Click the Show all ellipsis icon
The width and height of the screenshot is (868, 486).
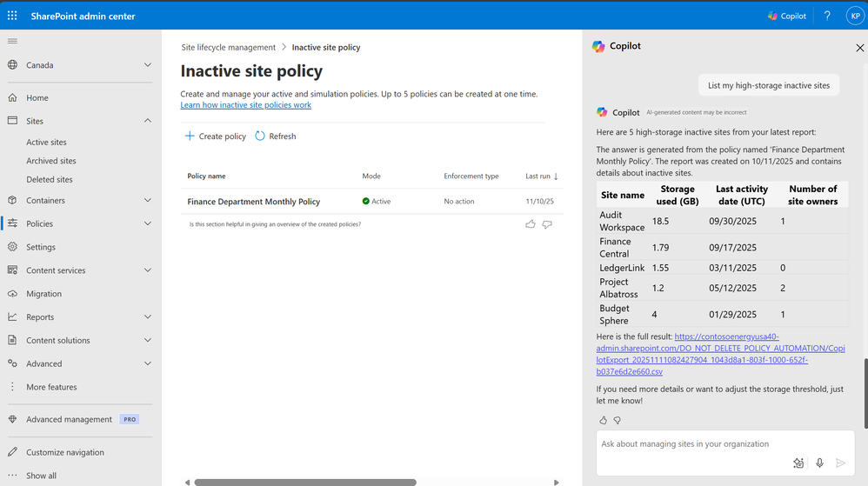[12, 475]
